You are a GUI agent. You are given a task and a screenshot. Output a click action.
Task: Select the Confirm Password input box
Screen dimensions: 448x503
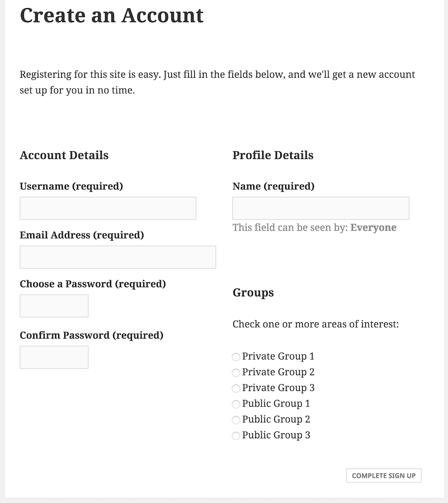54,357
